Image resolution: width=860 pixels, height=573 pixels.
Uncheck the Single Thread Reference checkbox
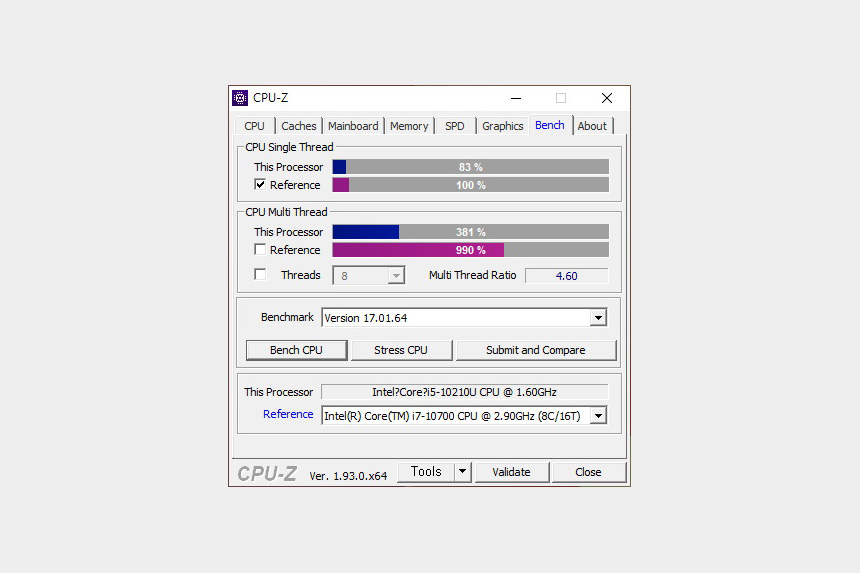pos(260,185)
